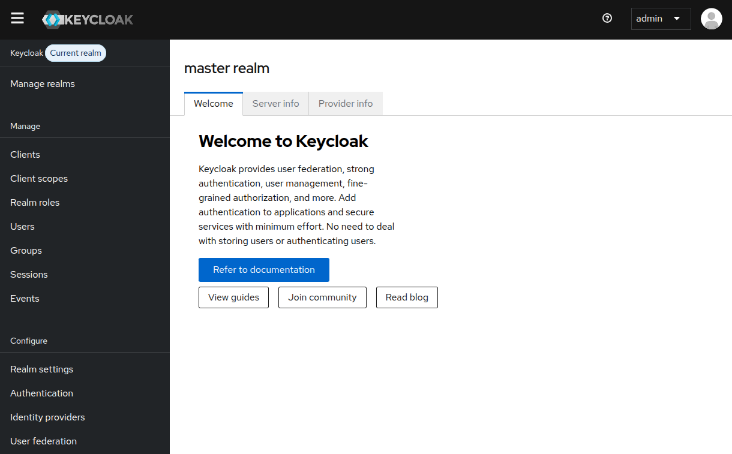Navigate to Realm roles
Screen dimensions: 732x454
[35, 203]
